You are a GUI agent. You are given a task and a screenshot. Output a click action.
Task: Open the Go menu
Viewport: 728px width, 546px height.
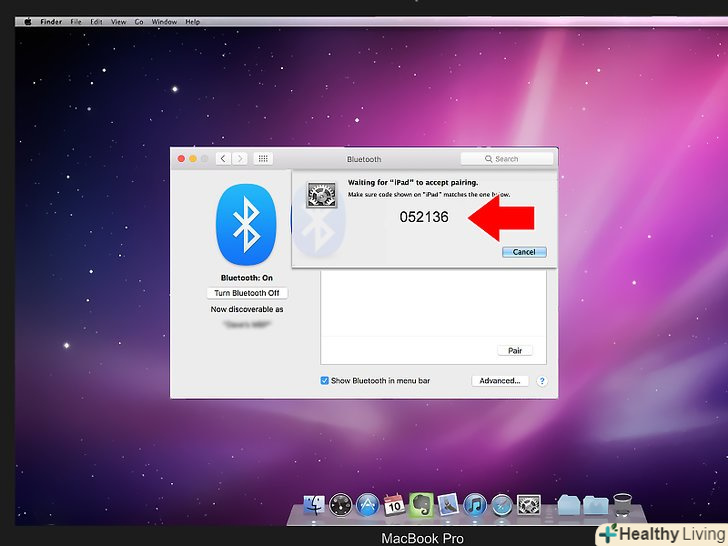pyautogui.click(x=139, y=21)
